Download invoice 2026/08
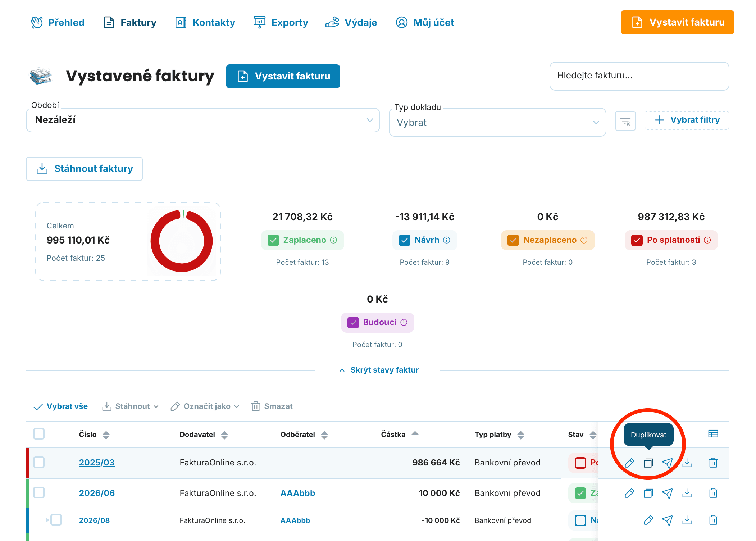 click(687, 520)
